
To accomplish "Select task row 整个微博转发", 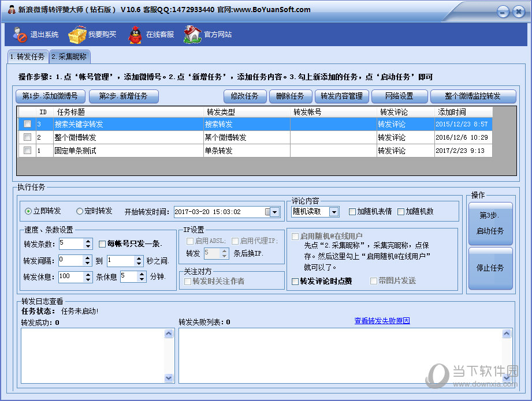I will [x=255, y=137].
